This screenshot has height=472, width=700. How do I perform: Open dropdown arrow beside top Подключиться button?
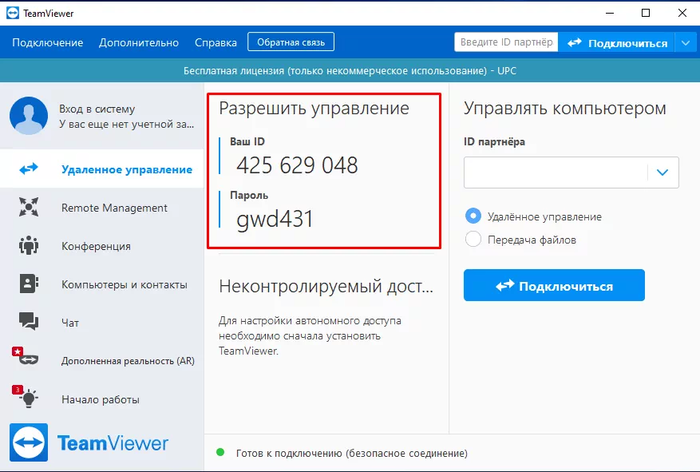[684, 43]
